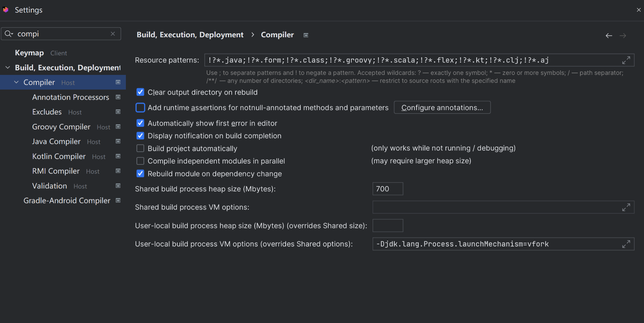Screen dimensions: 644x323
Task: Navigate back with the left arrow icon
Action: tap(609, 36)
